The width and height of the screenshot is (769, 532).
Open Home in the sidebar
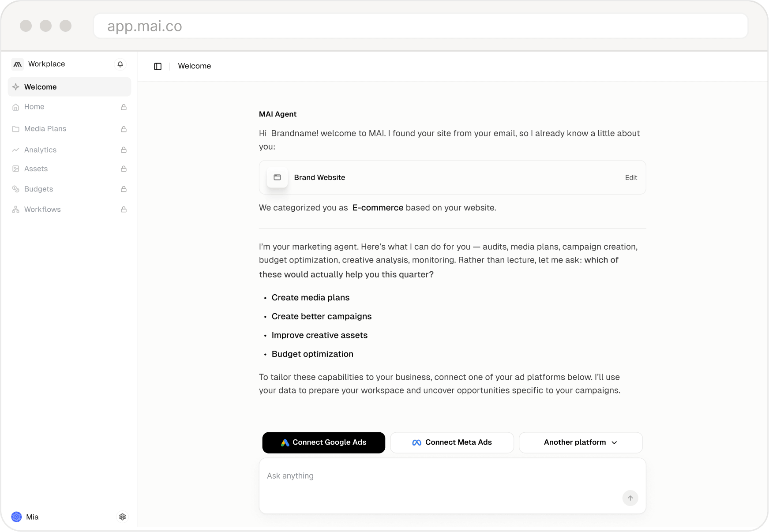[69, 107]
